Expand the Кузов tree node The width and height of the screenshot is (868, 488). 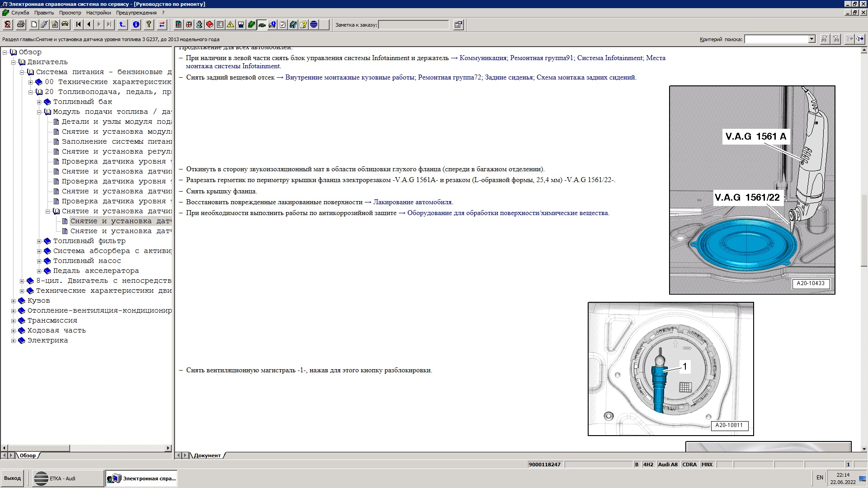point(14,301)
